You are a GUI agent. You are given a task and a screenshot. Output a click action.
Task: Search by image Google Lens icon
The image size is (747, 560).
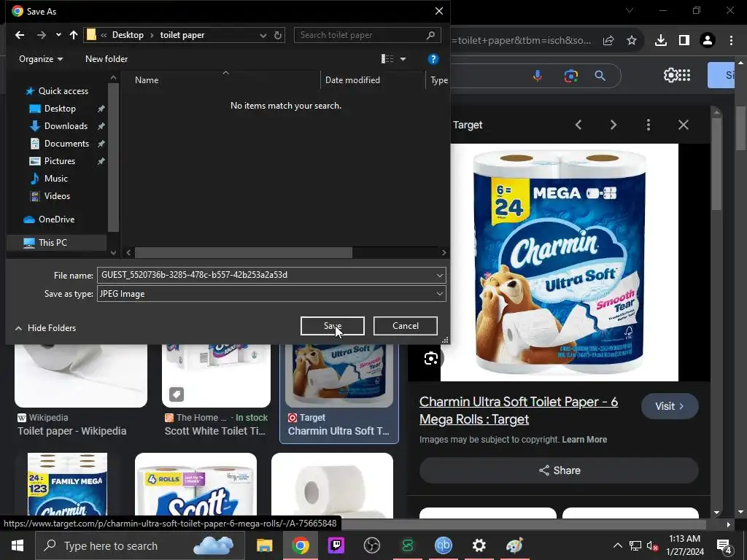(x=570, y=75)
